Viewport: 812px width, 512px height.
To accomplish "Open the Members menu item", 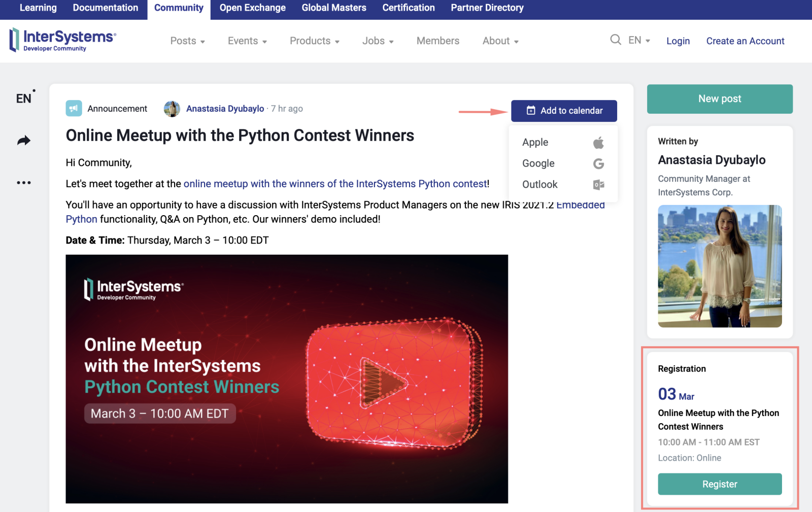I will tap(437, 41).
